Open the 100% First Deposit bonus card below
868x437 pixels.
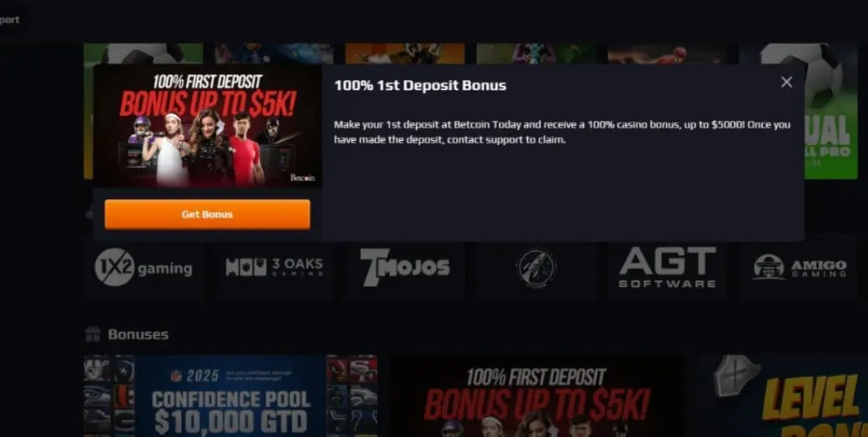(537, 396)
